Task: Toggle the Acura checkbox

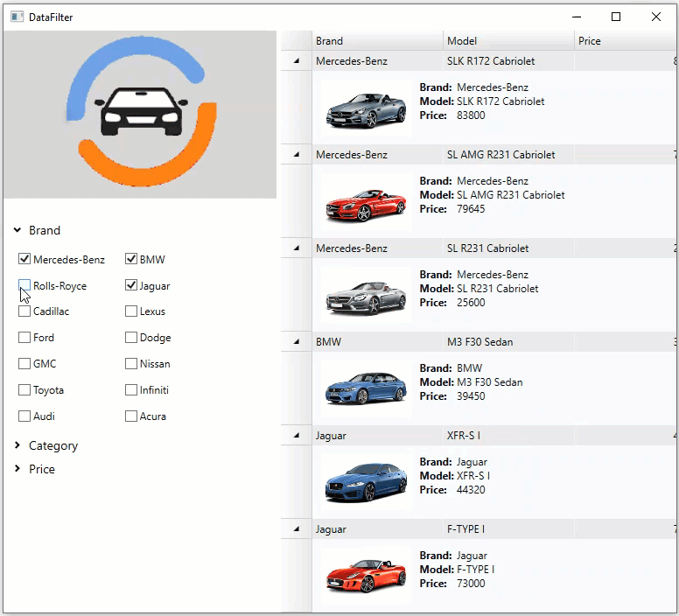Action: tap(130, 416)
